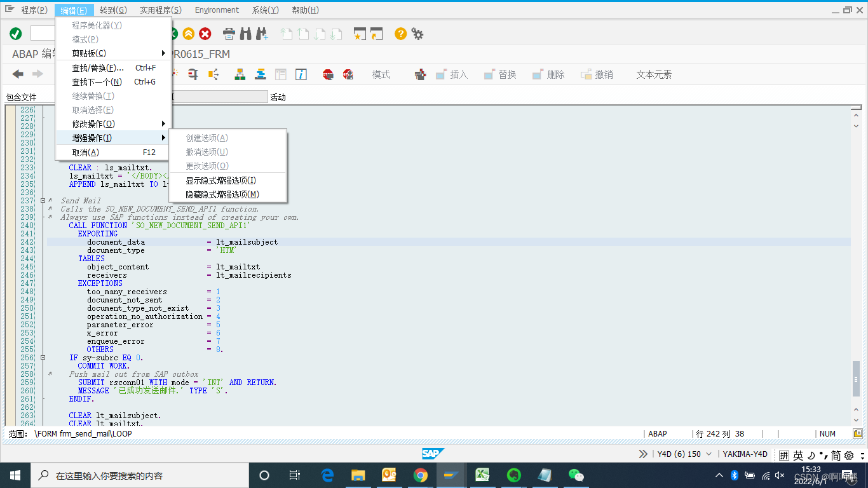Open Customize Local Layout gear icon
868x488 pixels.
(x=417, y=34)
